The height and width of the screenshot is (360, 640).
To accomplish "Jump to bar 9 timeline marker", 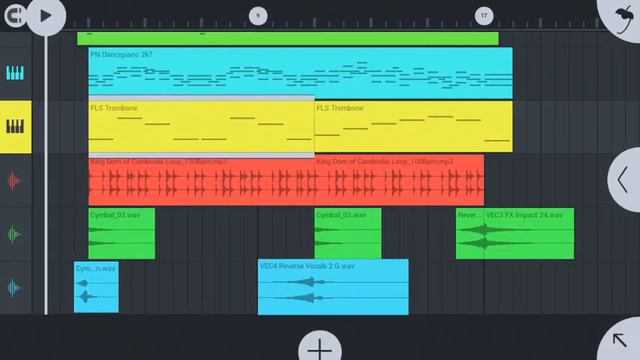I will click(258, 16).
